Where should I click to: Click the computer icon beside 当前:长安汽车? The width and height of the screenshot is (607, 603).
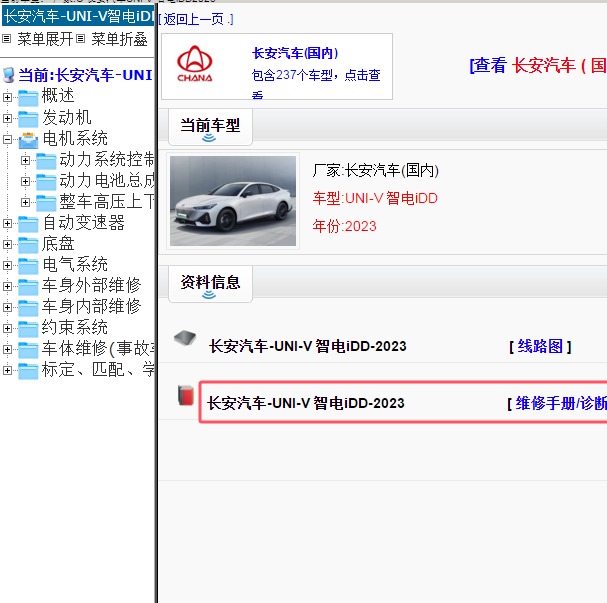8,75
